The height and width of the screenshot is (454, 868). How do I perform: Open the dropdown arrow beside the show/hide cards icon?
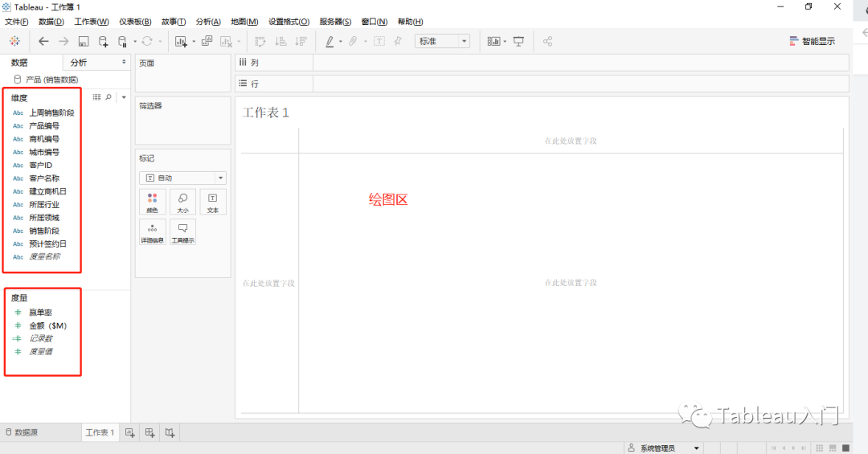click(505, 42)
